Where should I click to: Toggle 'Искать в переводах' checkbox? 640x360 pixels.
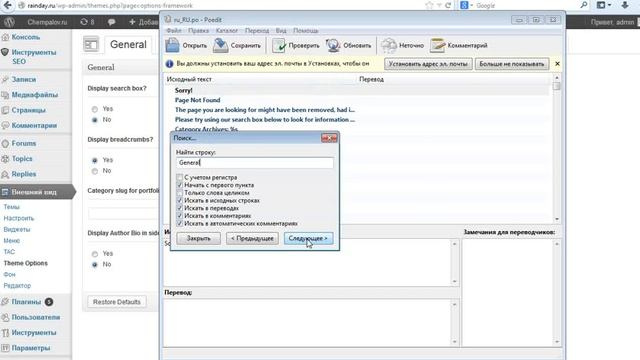[x=180, y=208]
